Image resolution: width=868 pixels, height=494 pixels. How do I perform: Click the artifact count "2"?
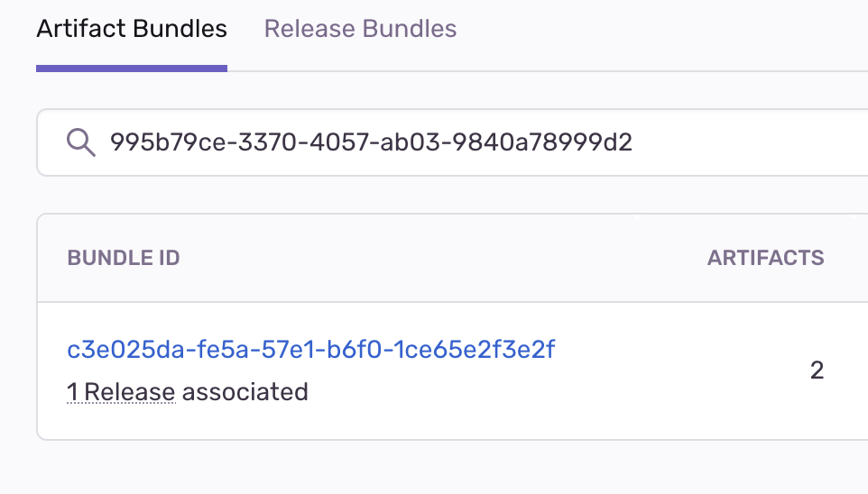coord(817,370)
